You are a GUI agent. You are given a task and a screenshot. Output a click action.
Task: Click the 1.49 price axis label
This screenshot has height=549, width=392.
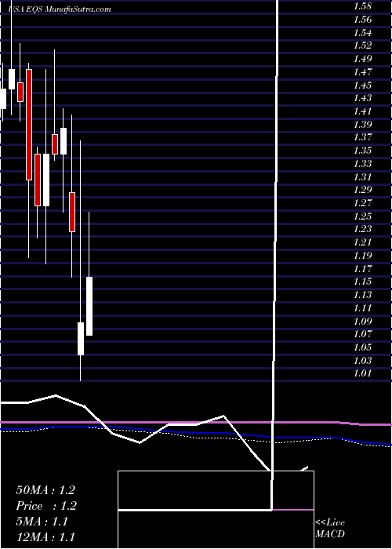362,59
